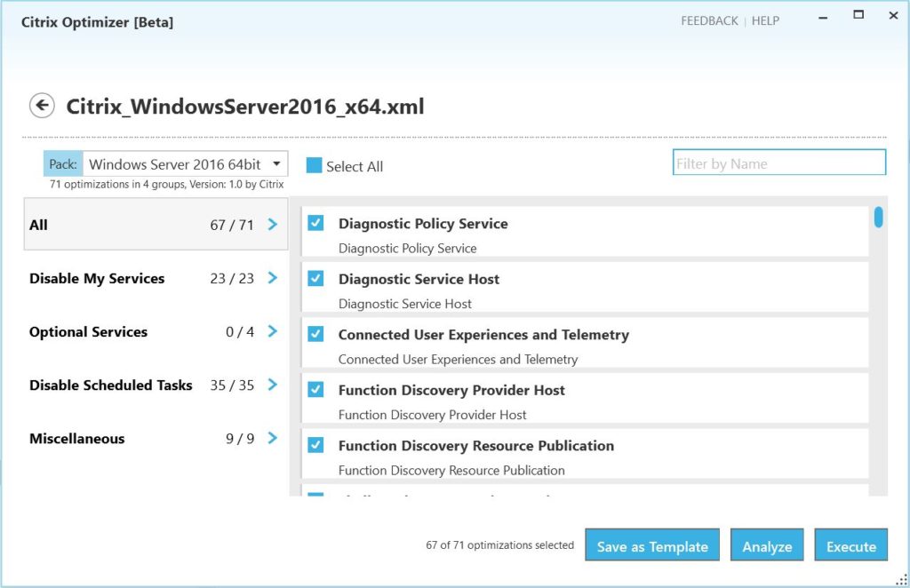
Task: Click Connected User Experiences and Telemetry title
Action: pos(483,335)
